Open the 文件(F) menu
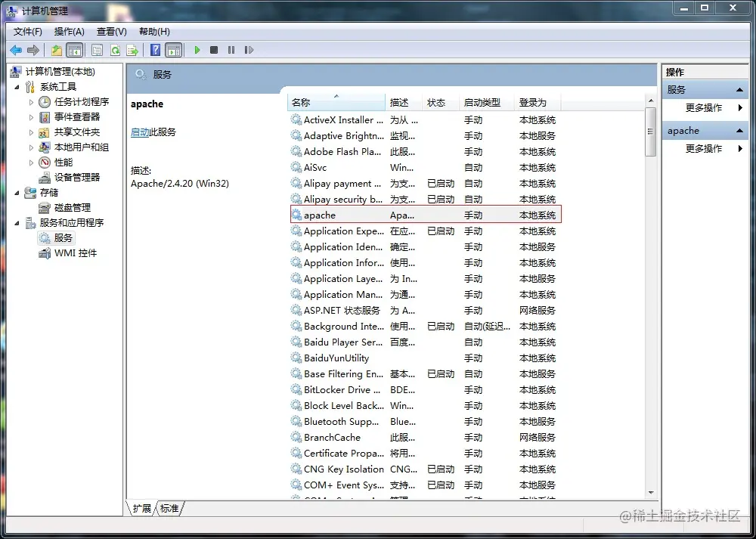 (x=28, y=32)
